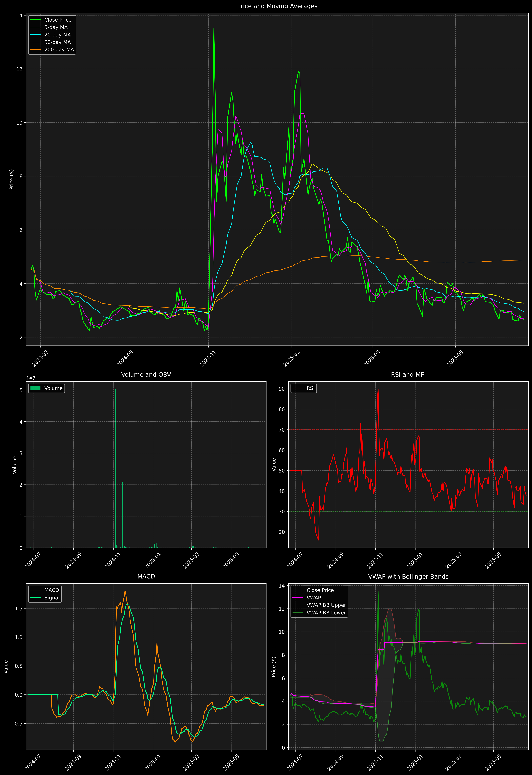Viewport: 532px width, 775px height.
Task: Click the '70' tick on RSI chart
Action: pos(282,430)
